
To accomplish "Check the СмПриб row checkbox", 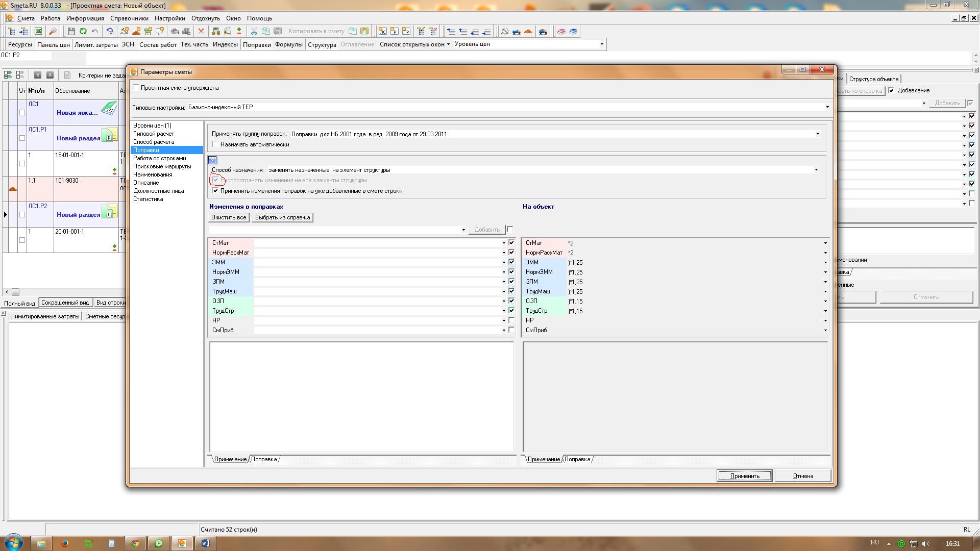I will [511, 330].
